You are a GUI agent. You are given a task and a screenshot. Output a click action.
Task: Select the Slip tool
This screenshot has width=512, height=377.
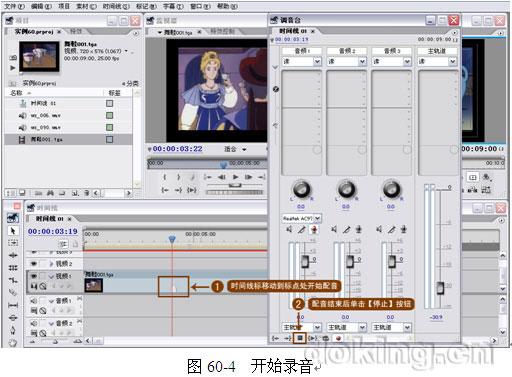(13, 305)
